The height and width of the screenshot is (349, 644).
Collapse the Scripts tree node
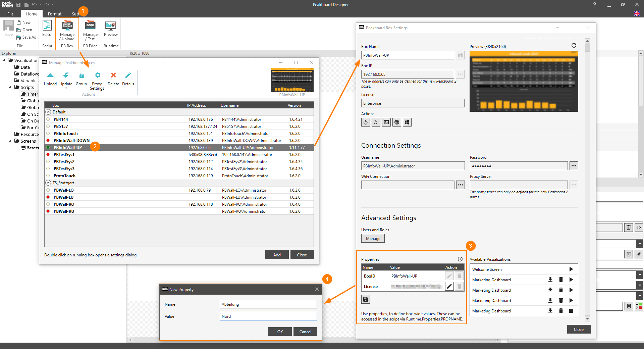pos(10,87)
